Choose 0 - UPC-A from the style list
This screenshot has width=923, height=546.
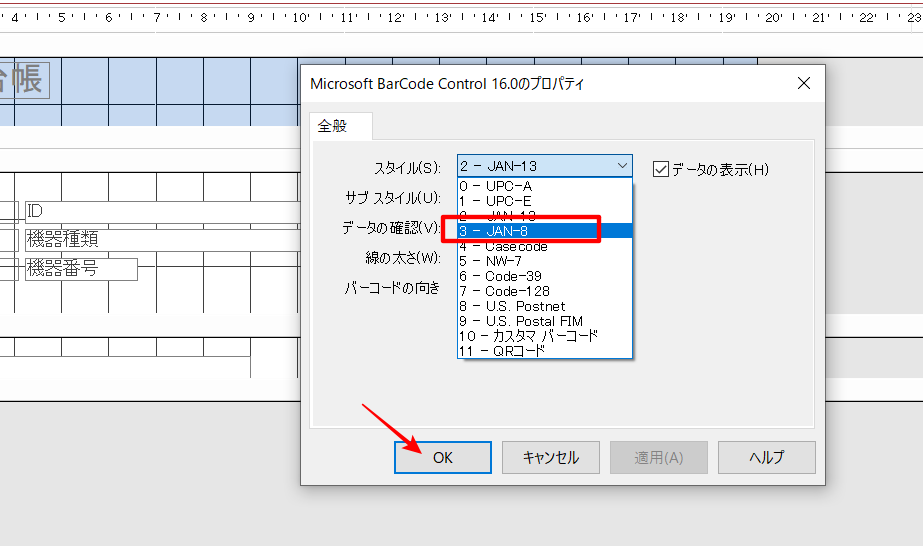pyautogui.click(x=544, y=186)
